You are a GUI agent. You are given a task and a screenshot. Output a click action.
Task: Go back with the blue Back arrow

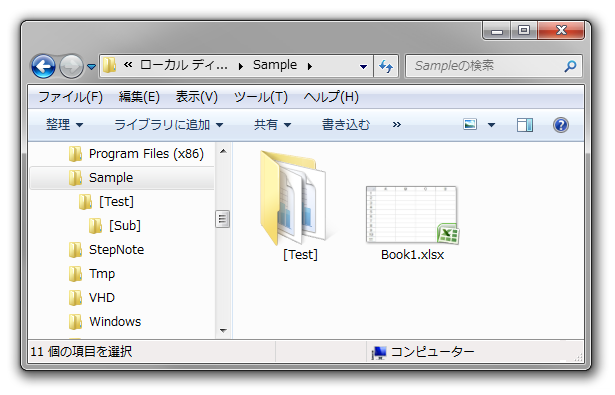point(43,66)
